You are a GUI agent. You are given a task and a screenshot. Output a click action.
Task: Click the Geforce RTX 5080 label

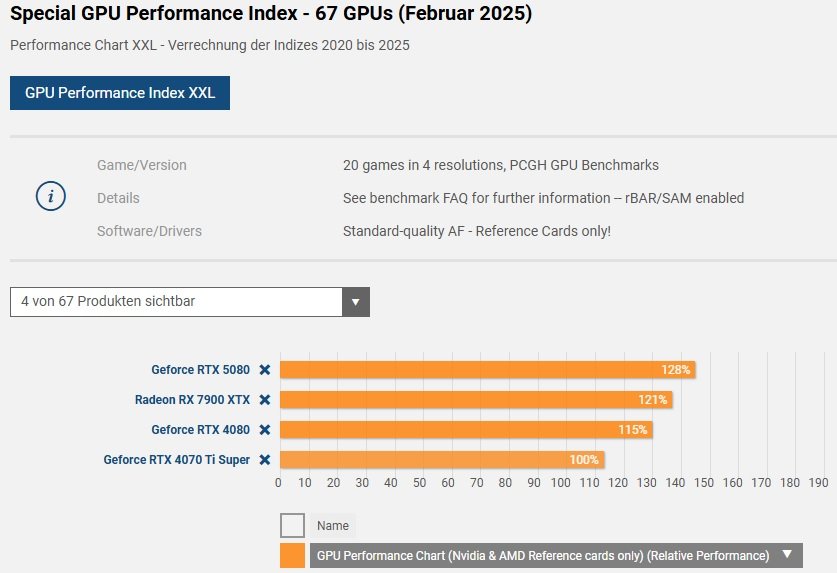click(200, 370)
